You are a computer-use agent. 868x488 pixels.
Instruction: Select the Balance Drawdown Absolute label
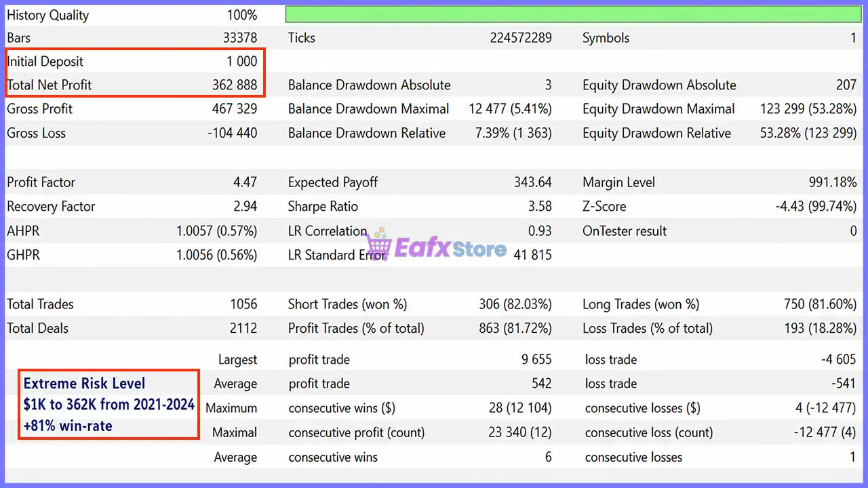pos(369,85)
